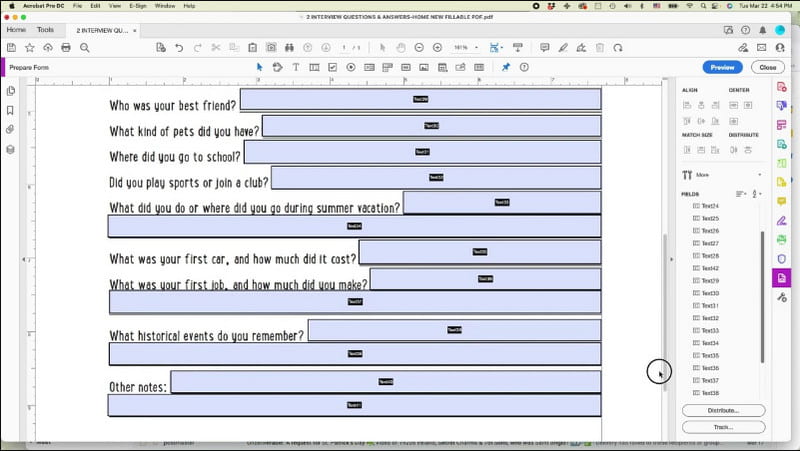
Task: Click the Select Object arrow tool
Action: 259,67
